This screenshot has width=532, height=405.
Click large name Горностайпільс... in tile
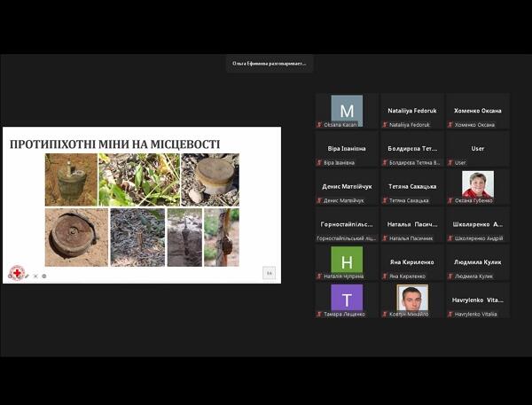347,224
